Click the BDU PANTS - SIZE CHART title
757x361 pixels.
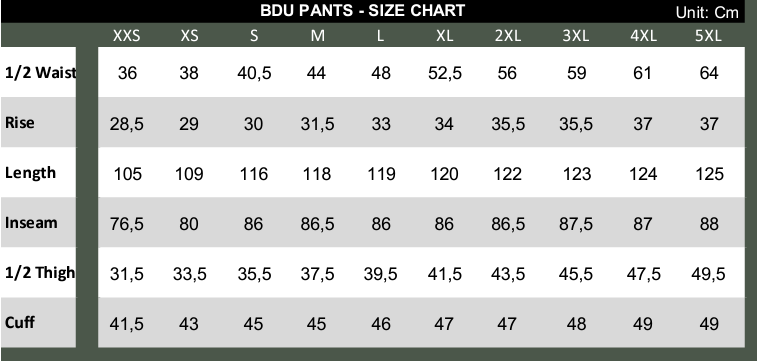[x=363, y=11]
